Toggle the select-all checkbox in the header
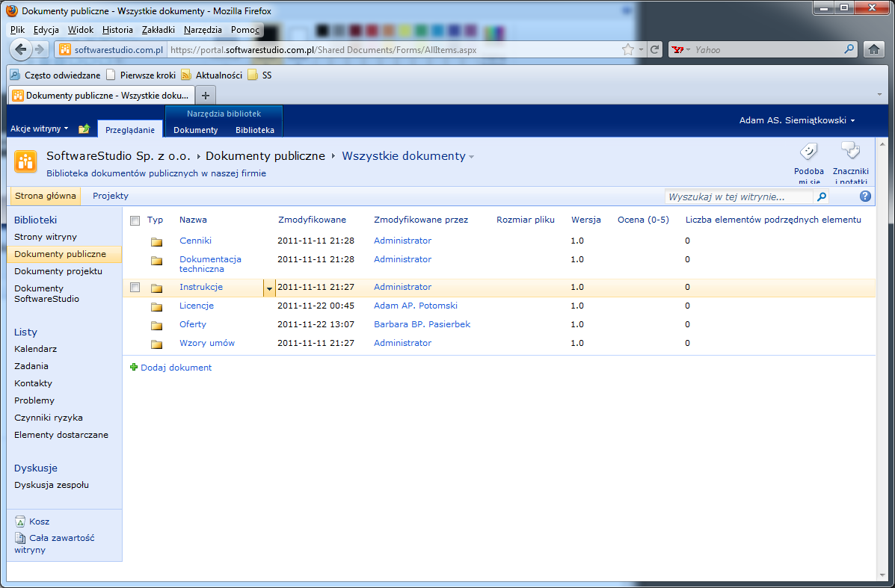 coord(135,220)
